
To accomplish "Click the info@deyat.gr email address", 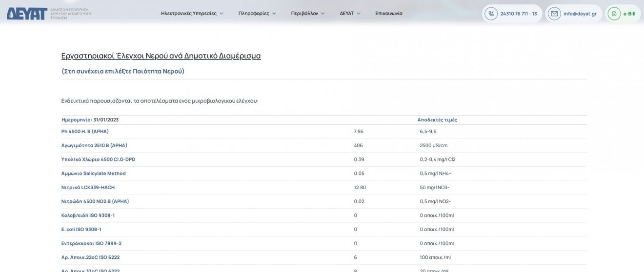I will point(580,14).
